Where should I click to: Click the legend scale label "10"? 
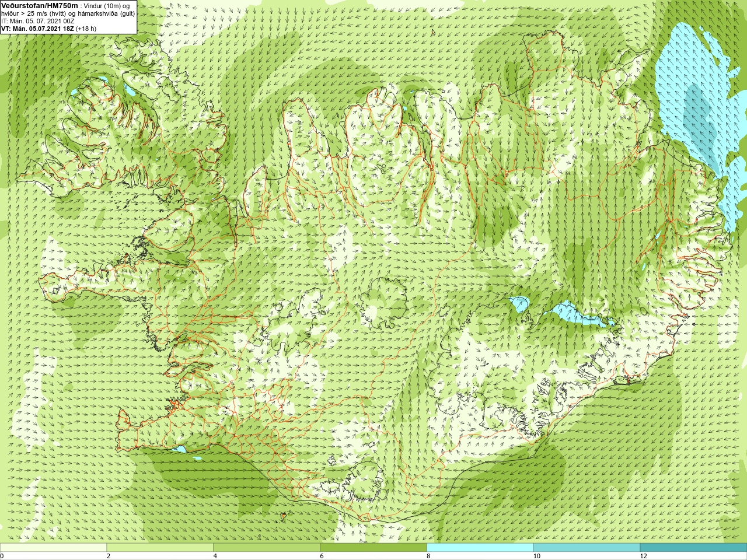point(537,556)
